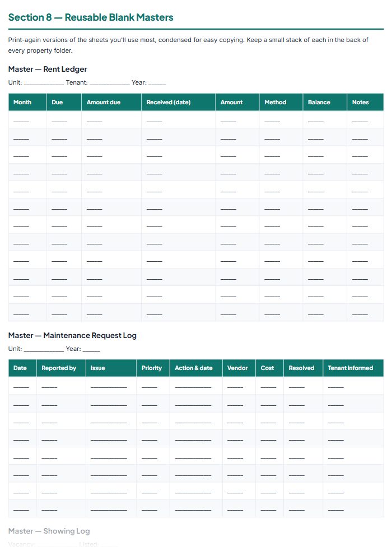Click the 'Master — Maintenance Request Log' heading

pos(72,335)
